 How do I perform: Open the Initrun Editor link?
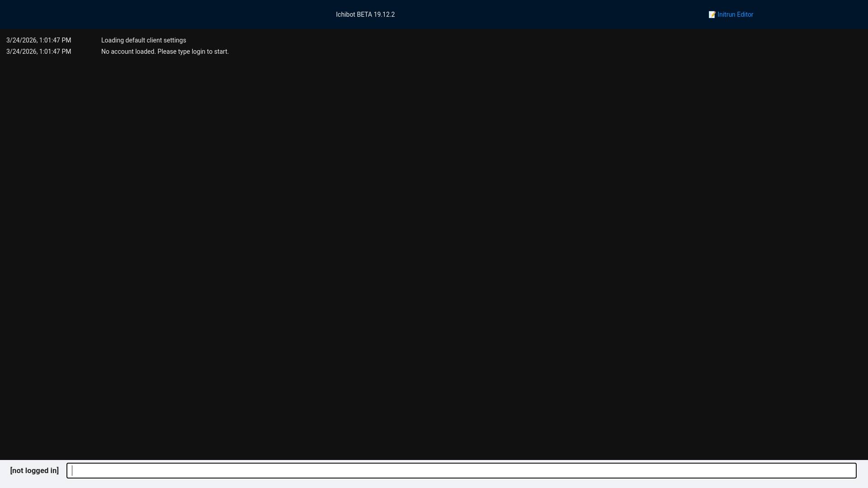pyautogui.click(x=735, y=14)
